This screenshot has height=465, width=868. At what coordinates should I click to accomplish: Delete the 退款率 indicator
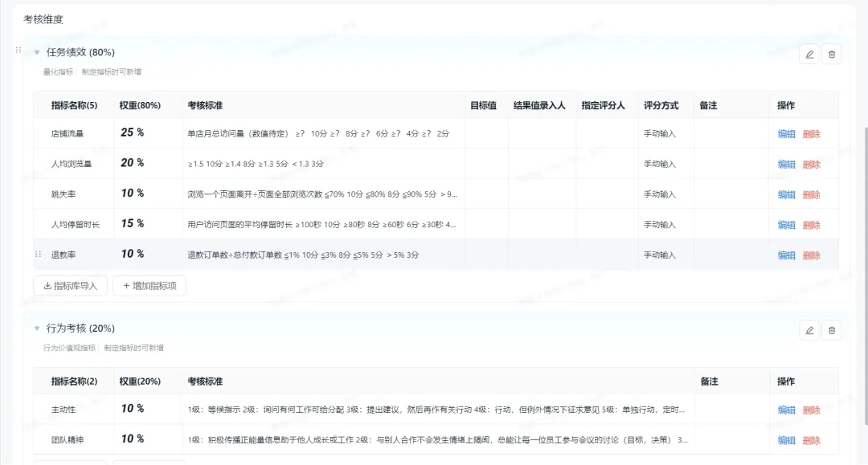[x=812, y=255]
